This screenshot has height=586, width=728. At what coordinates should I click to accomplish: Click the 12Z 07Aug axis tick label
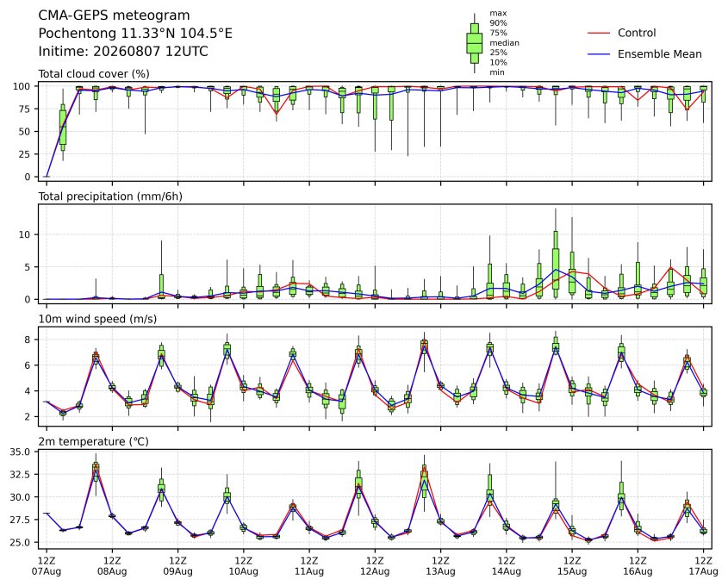46,566
